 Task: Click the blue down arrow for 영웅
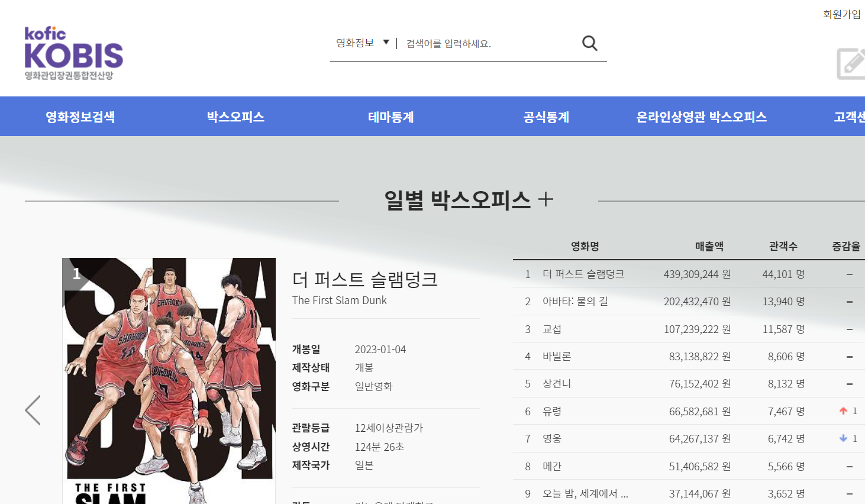pyautogui.click(x=843, y=438)
